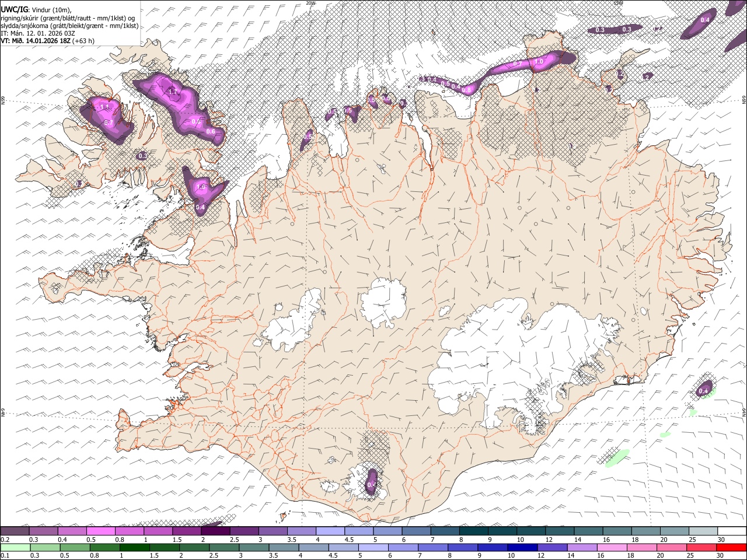This screenshot has width=747, height=560.
Task: Click the 0.4 value in the top-right purple patch
Action: pyautogui.click(x=704, y=20)
